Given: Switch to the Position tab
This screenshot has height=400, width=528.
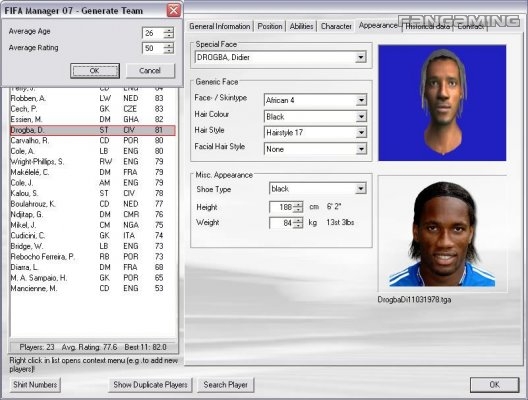Looking at the screenshot, I should click(x=270, y=26).
